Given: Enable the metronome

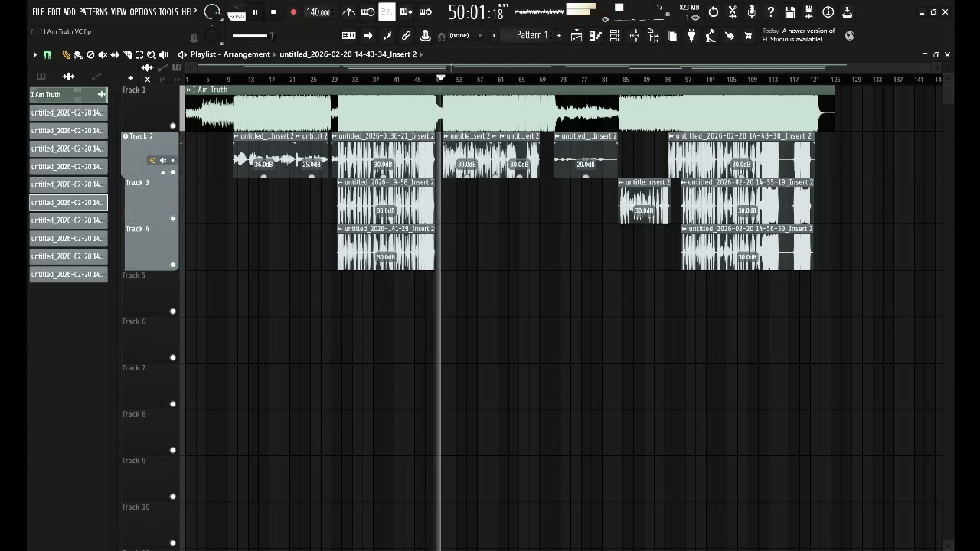Looking at the screenshot, I should [x=348, y=12].
